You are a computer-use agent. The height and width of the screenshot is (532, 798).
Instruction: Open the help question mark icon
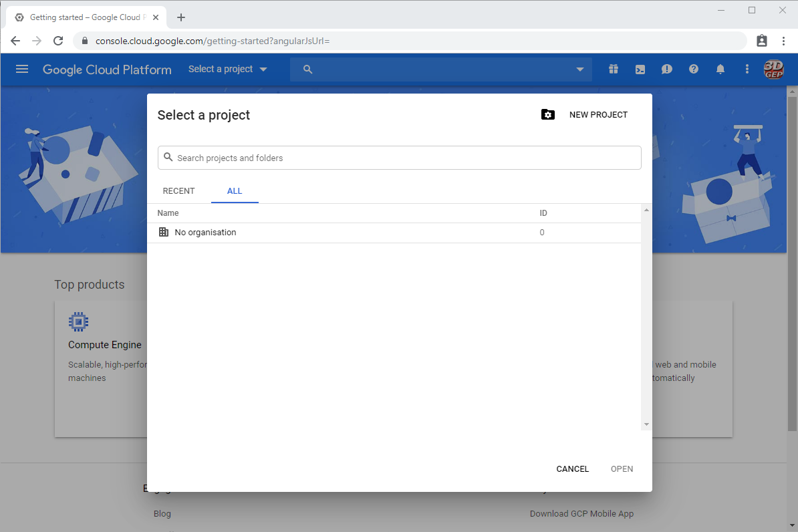(693, 70)
